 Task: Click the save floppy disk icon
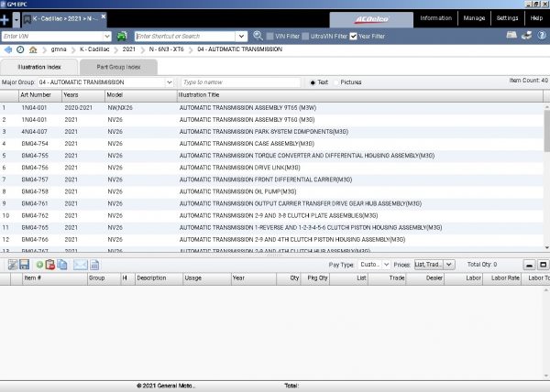tap(24, 265)
